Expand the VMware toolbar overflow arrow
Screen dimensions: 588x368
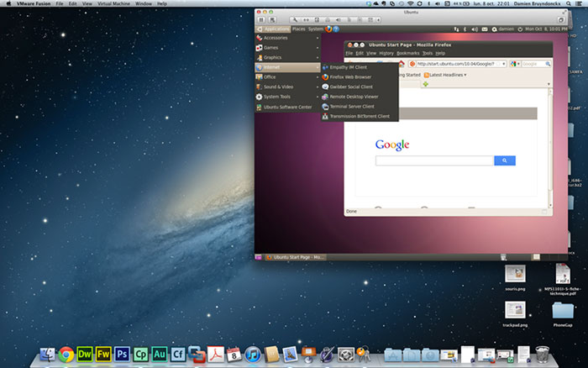(378, 20)
